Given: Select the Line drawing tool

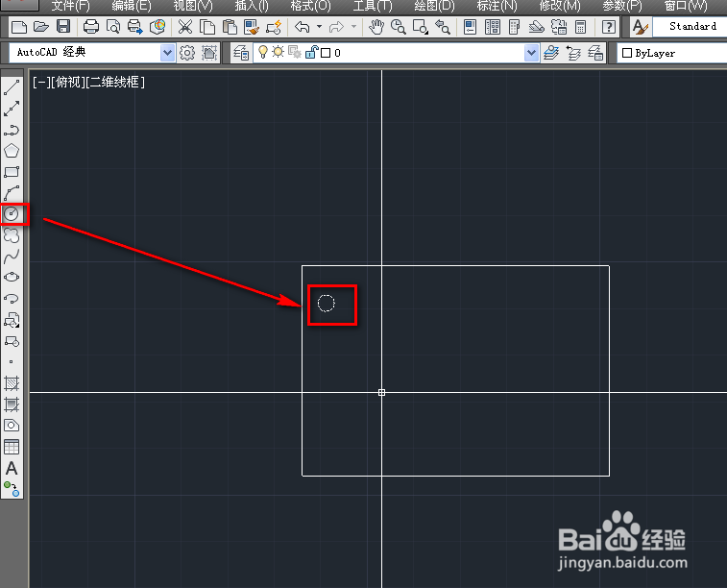Looking at the screenshot, I should click(x=12, y=87).
